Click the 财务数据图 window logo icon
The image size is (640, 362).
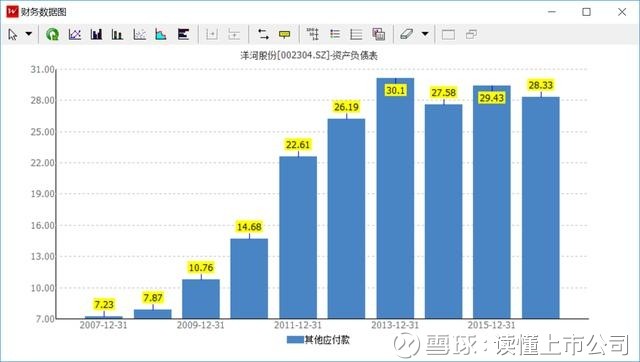tap(12, 11)
